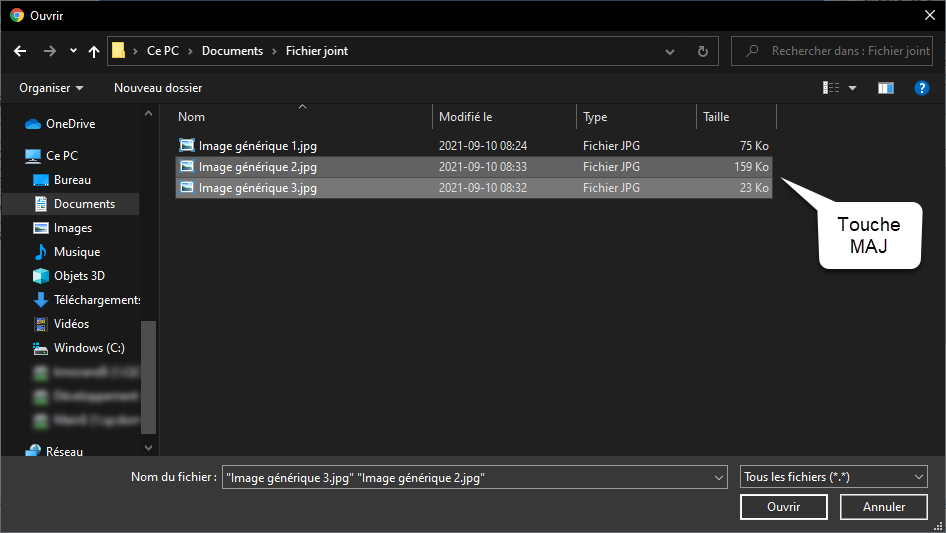Expand the Organiser menu
This screenshot has height=533, width=946.
coord(51,88)
